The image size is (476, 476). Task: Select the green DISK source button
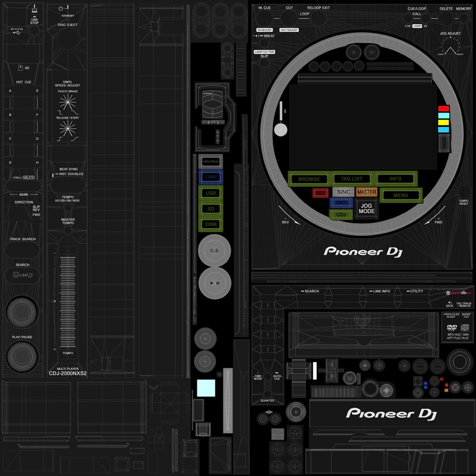coord(211,224)
